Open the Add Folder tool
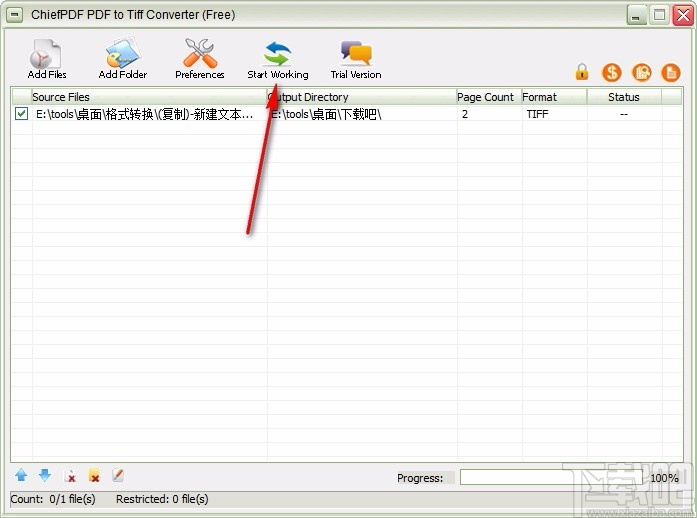The image size is (697, 518). coord(123,59)
